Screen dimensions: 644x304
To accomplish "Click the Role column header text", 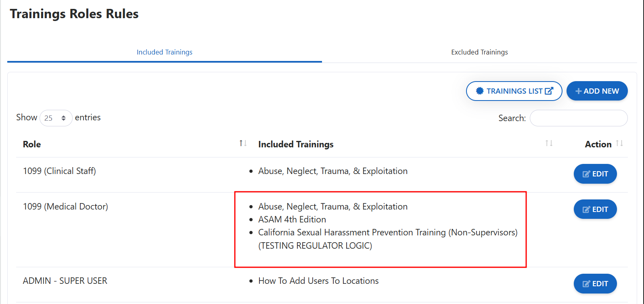I will tap(32, 144).
